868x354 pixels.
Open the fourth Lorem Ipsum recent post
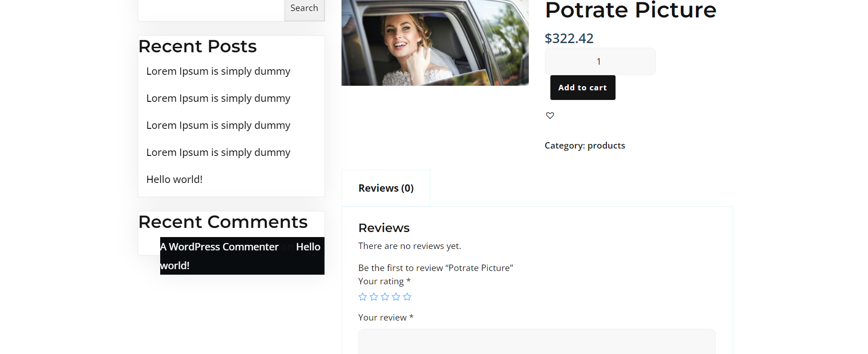point(218,153)
